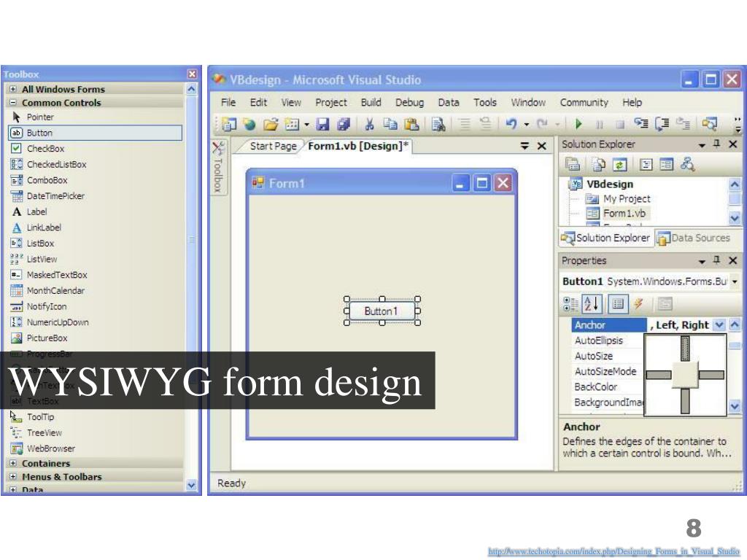Screen dimensions: 747x560
Task: Toggle the bottom anchor bar
Action: coord(685,401)
